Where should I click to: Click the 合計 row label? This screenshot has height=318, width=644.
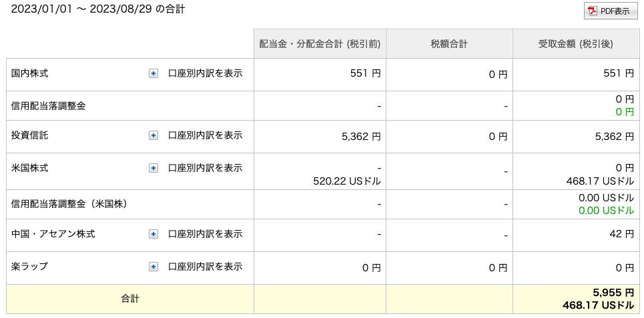[129, 299]
